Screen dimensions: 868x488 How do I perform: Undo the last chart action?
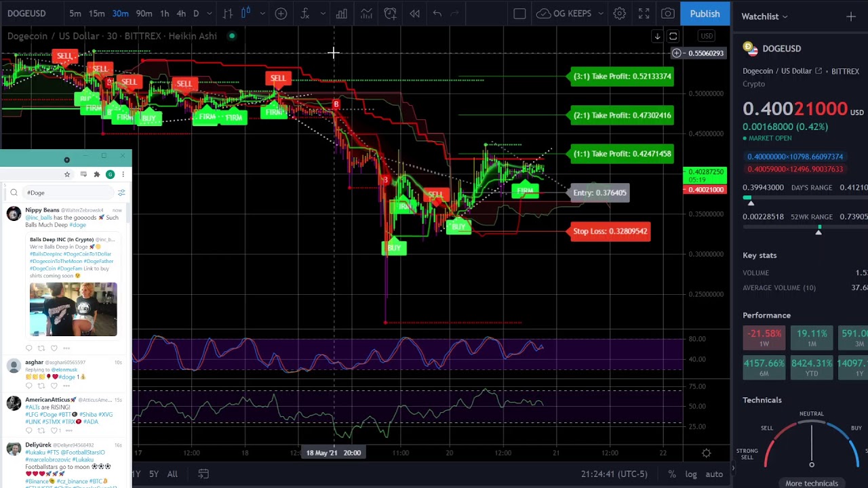click(x=437, y=14)
